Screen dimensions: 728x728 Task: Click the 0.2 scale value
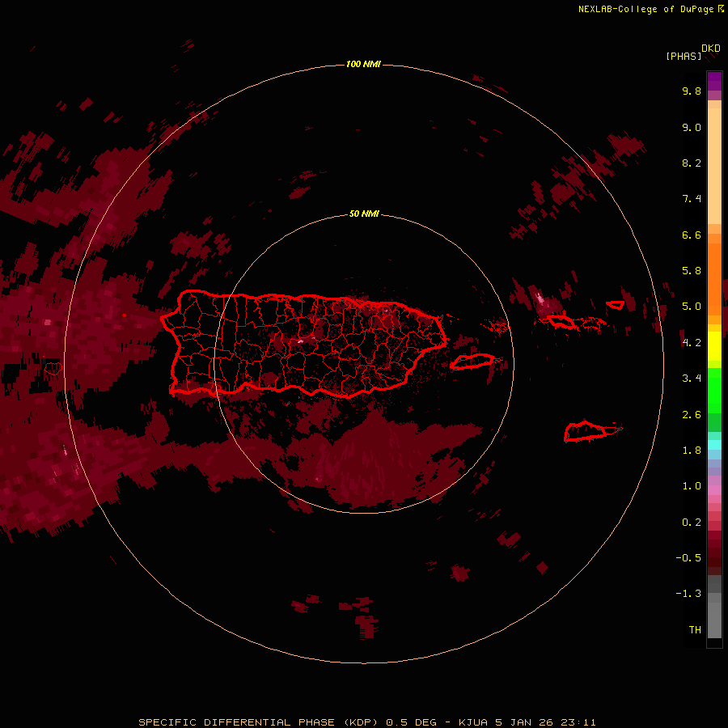[x=692, y=523]
